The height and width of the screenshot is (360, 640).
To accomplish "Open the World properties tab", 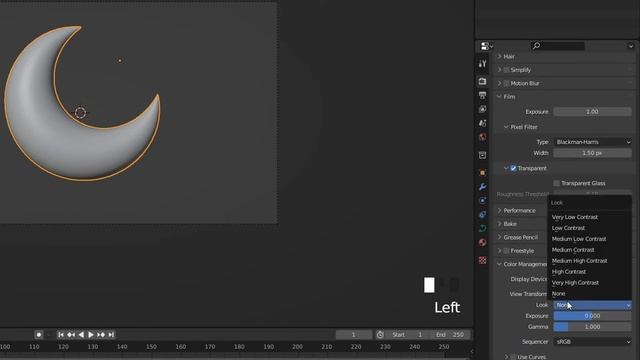I will (482, 137).
